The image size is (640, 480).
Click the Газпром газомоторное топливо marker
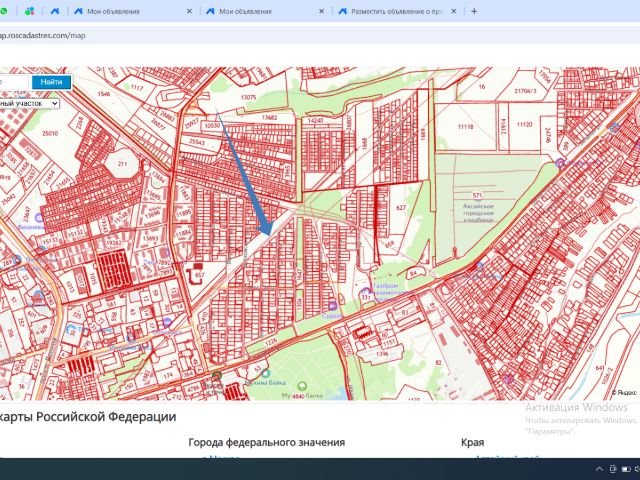(x=365, y=292)
